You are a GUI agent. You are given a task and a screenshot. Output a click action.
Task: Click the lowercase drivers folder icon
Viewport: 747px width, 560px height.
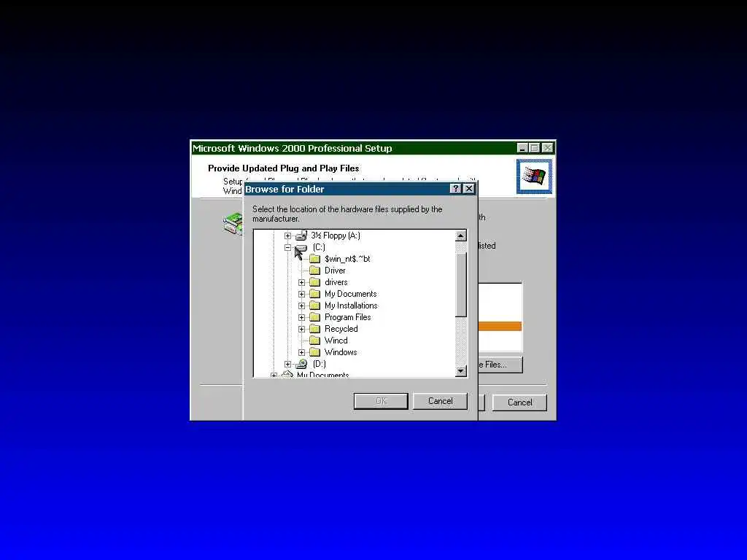pos(314,282)
